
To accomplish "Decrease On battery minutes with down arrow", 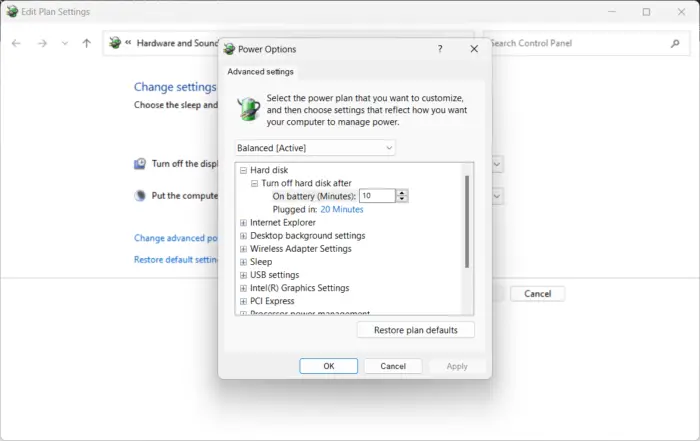I will pyautogui.click(x=402, y=199).
